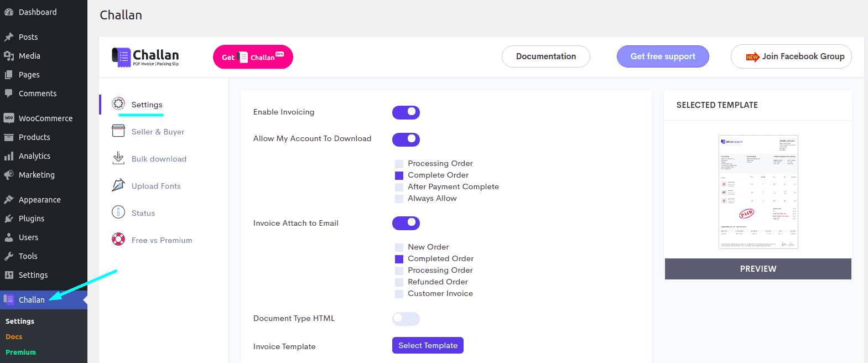Click the Upload Fonts pen icon

118,185
